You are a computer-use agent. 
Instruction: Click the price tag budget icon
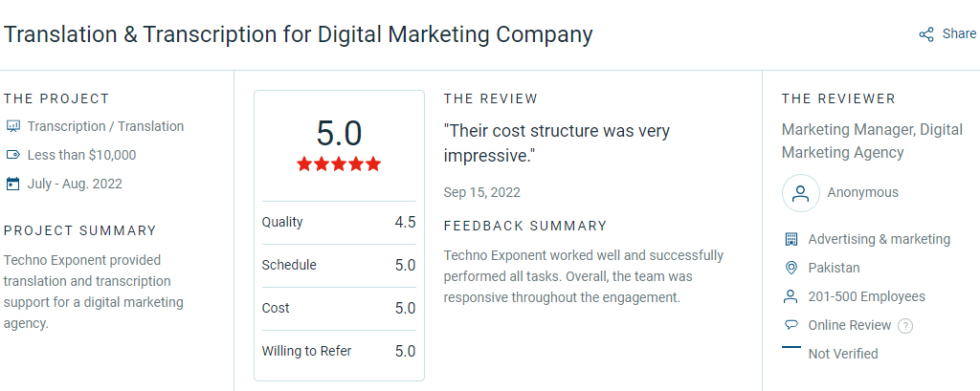click(12, 155)
